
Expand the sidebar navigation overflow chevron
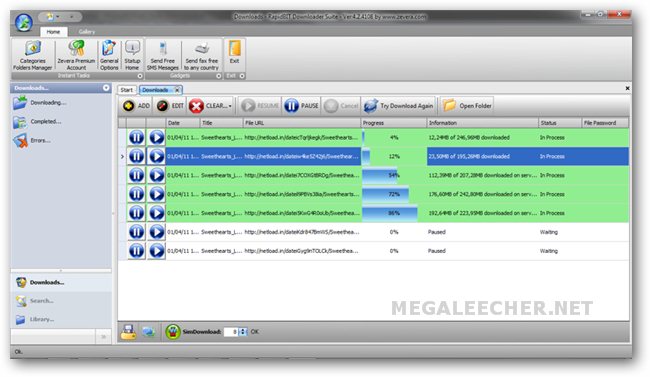[104, 337]
